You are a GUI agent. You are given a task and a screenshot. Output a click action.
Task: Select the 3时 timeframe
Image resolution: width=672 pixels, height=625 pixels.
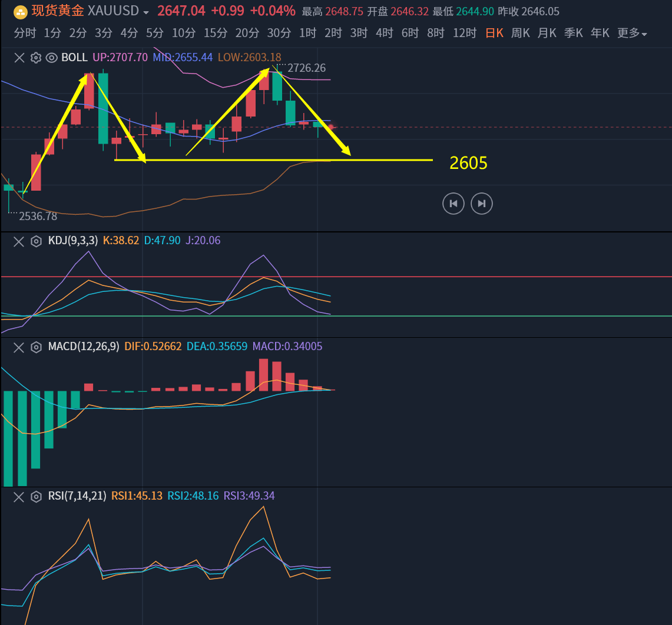[359, 33]
